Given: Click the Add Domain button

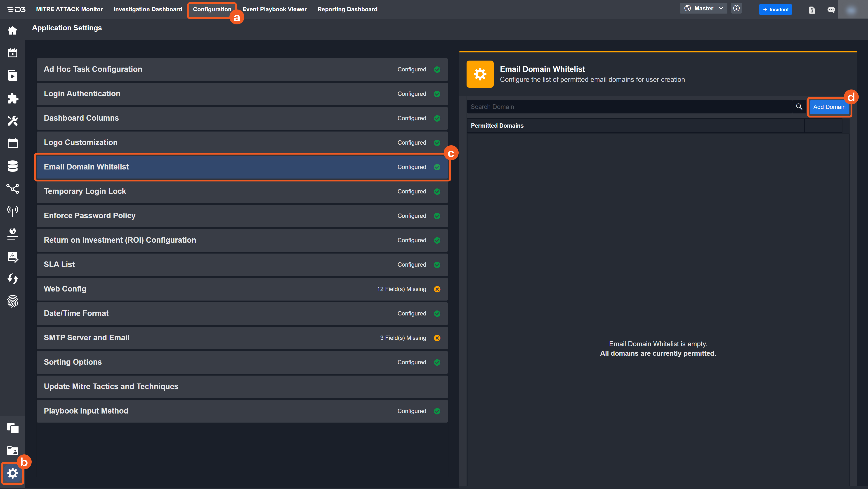Looking at the screenshot, I should [x=829, y=107].
